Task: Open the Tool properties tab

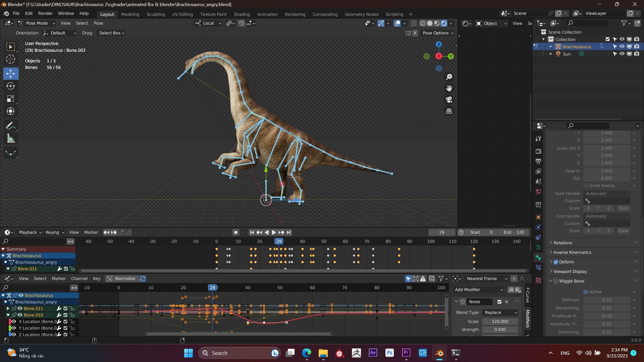Action: click(538, 139)
